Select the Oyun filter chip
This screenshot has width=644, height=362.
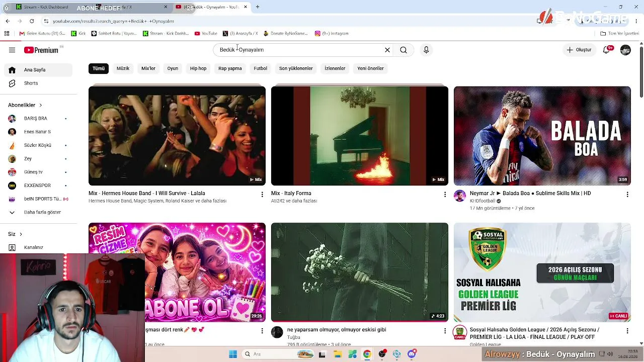[x=173, y=68]
